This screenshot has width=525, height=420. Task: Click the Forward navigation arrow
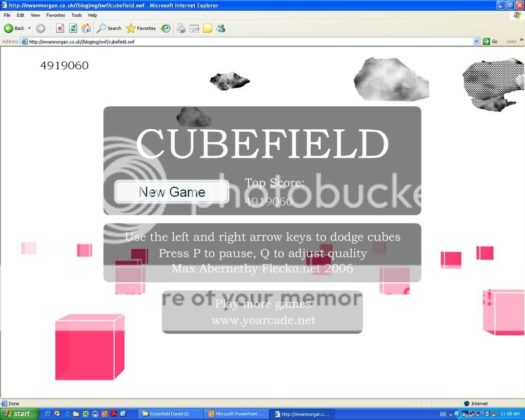(x=41, y=28)
